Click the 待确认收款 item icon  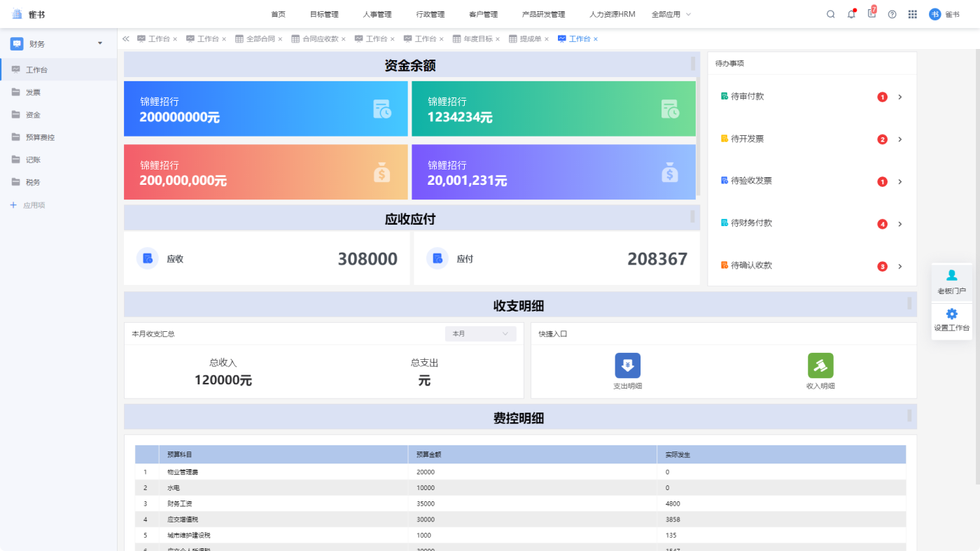pos(724,265)
